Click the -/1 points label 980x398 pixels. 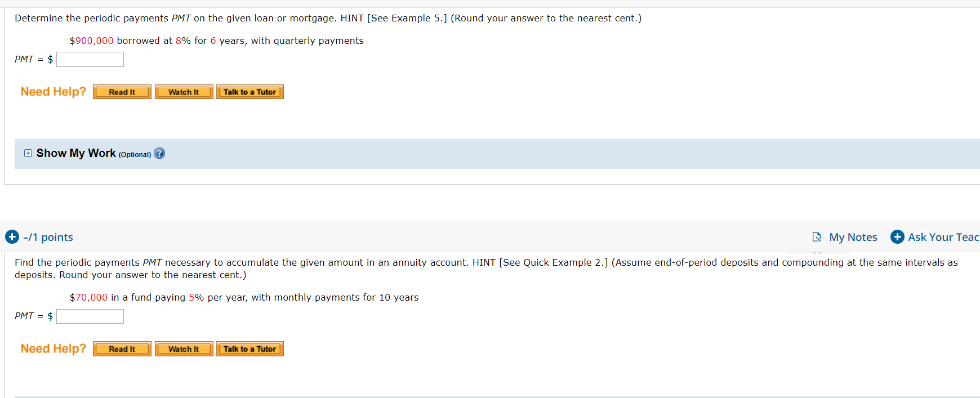coord(48,238)
